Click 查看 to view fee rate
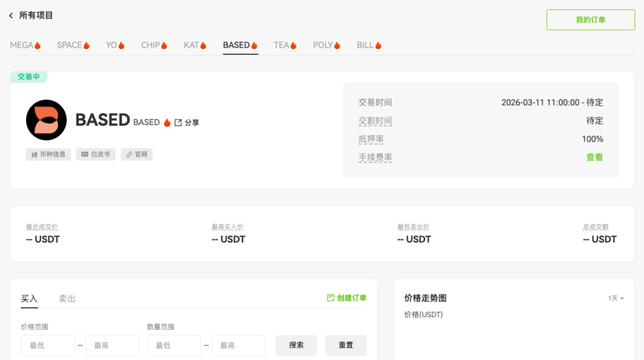 pyautogui.click(x=594, y=157)
